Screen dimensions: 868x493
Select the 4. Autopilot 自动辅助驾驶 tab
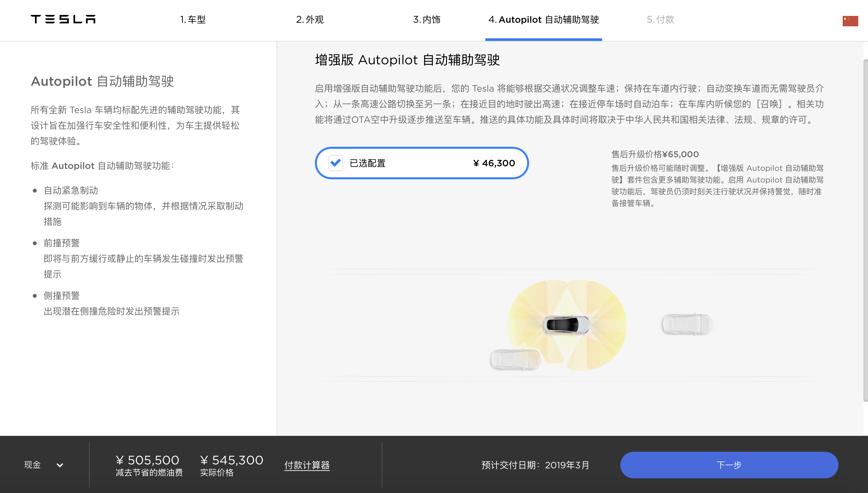tap(543, 19)
